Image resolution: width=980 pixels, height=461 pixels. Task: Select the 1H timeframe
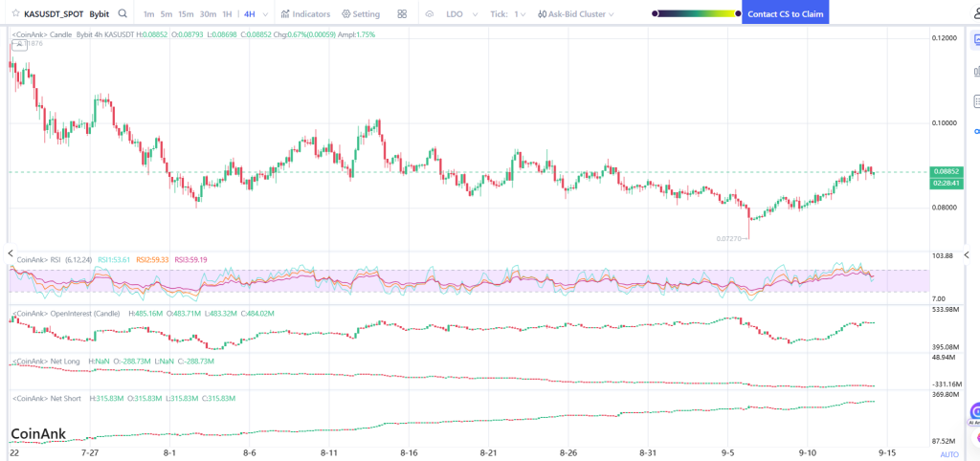[227, 14]
